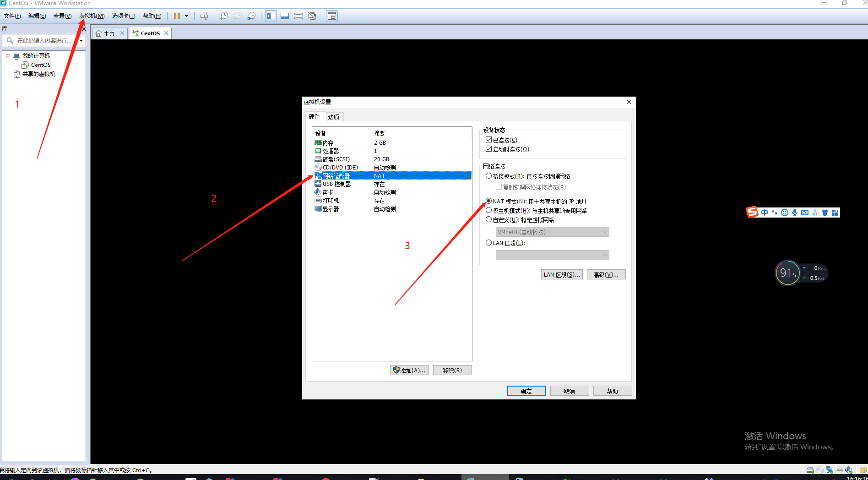Viewport: 868px width, 480px height.
Task: Click the Sogou input method S logo
Action: [752, 212]
